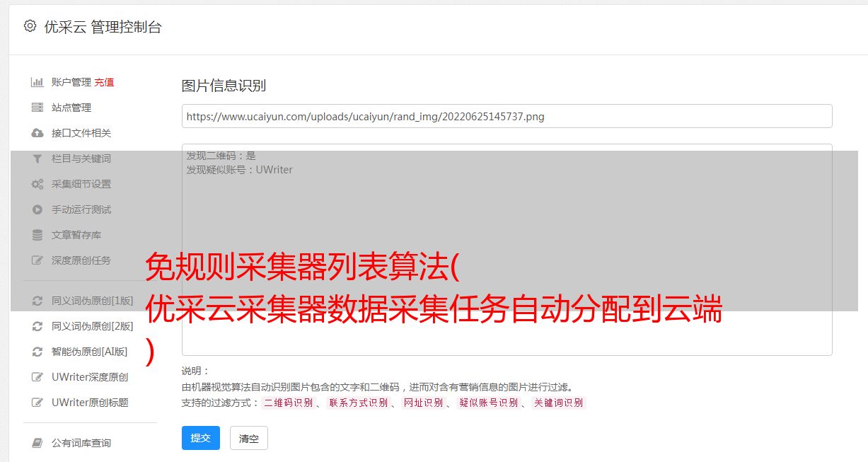Click the server icon for 站点管理

[37, 108]
